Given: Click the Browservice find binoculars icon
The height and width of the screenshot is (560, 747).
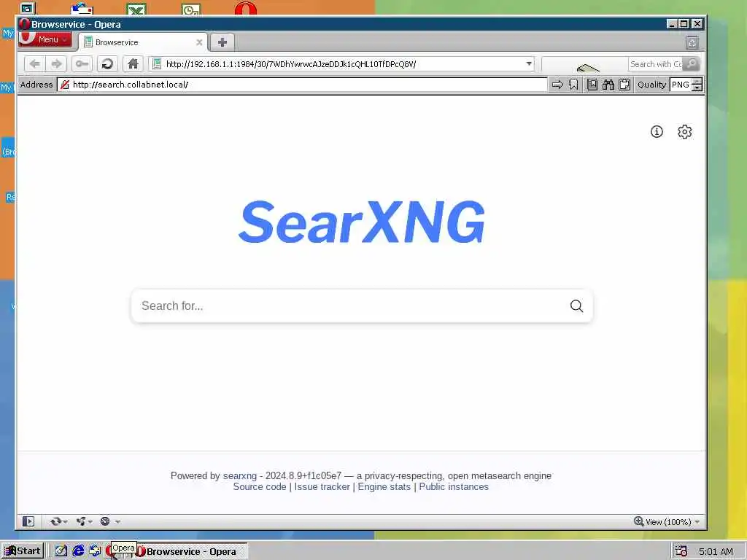Looking at the screenshot, I should coord(608,85).
